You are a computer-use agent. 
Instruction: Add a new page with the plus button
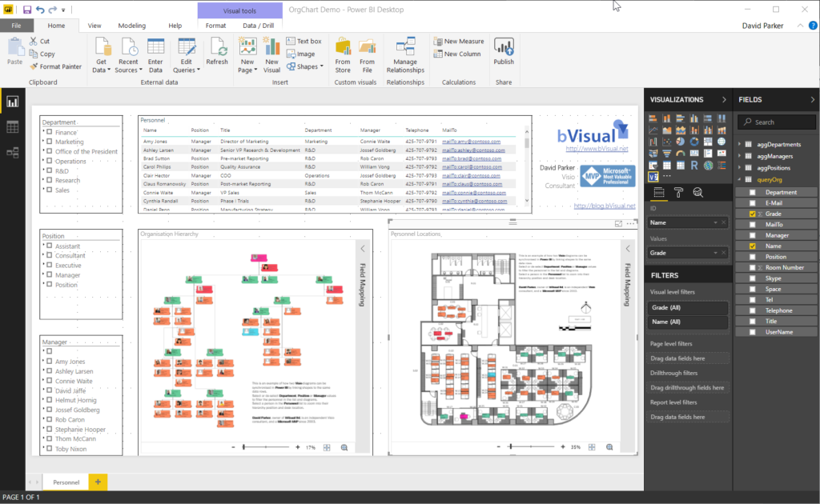[x=96, y=482]
